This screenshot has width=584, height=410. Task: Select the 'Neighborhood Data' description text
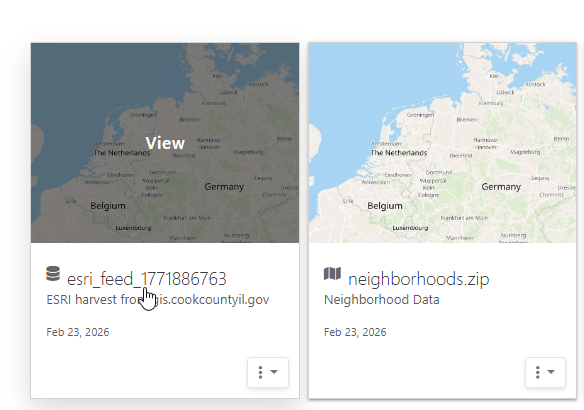click(382, 299)
